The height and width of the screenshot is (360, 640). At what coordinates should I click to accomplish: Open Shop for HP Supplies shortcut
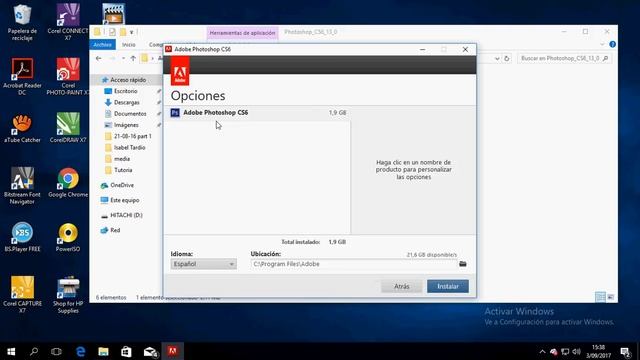tap(68, 295)
